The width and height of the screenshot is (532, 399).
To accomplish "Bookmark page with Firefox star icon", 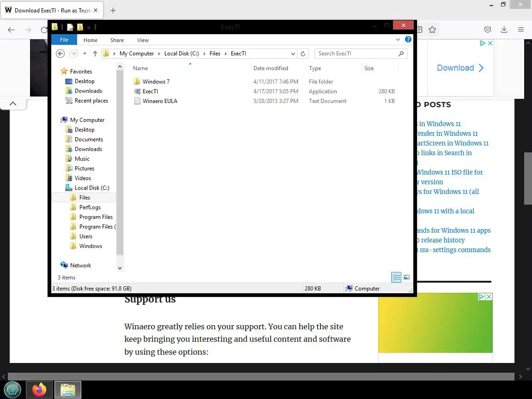I will (432, 30).
